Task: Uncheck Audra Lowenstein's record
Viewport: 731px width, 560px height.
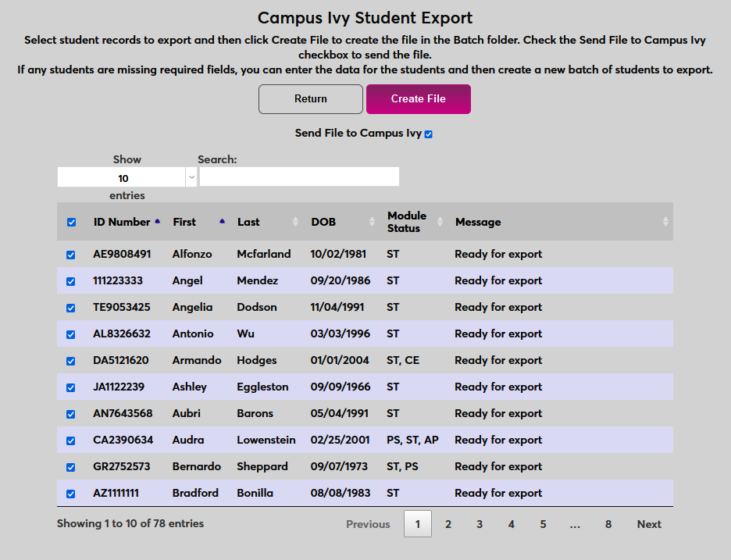Action: pyautogui.click(x=71, y=440)
